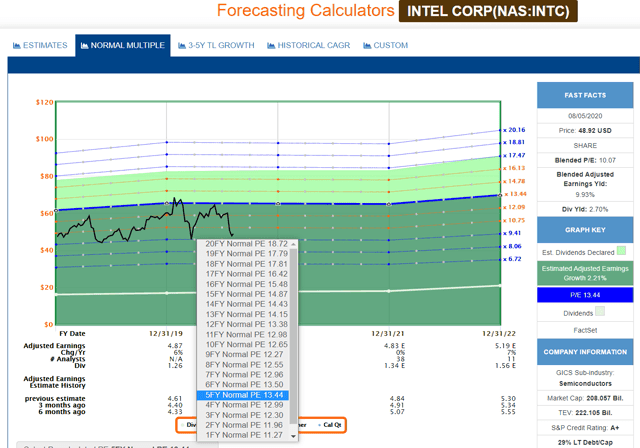Pick 12FY Normal PE 13.38
The height and width of the screenshot is (448, 640).
(x=247, y=324)
